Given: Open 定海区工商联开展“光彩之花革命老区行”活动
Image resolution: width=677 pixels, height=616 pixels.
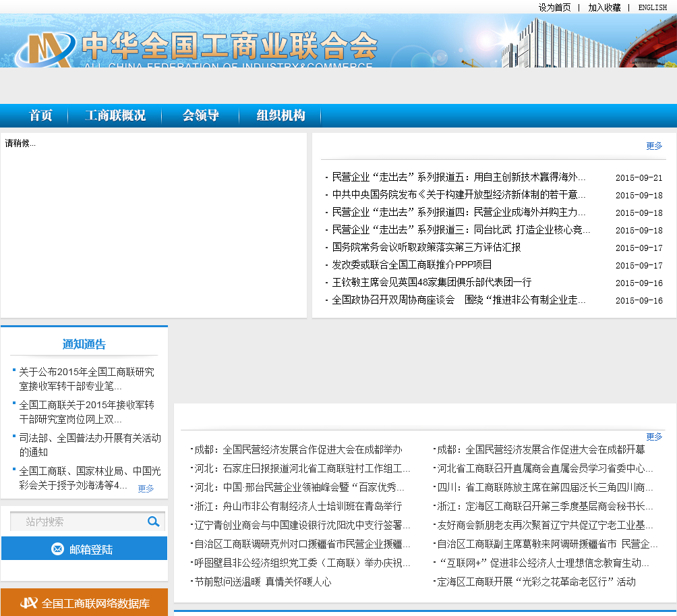Looking at the screenshot, I should 536,582.
